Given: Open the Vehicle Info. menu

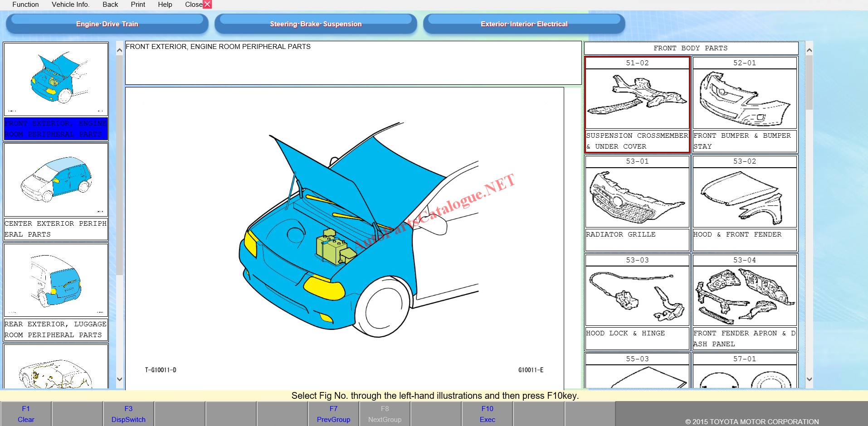Looking at the screenshot, I should click(x=70, y=5).
